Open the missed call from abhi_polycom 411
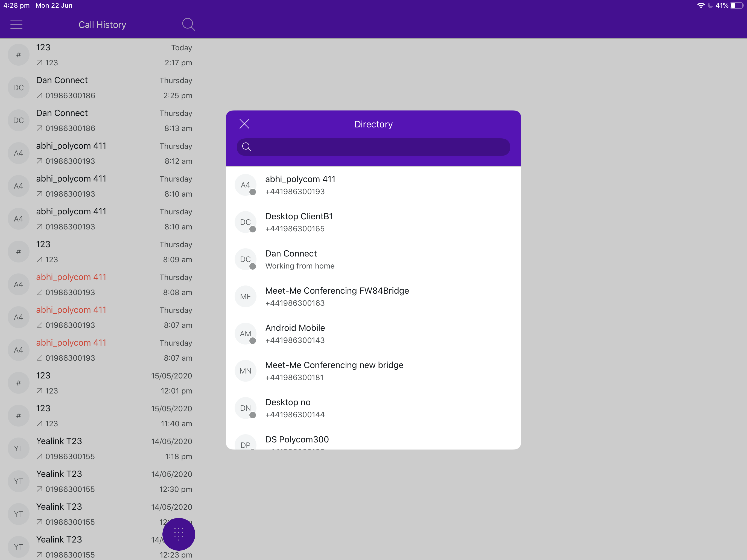 click(x=71, y=284)
